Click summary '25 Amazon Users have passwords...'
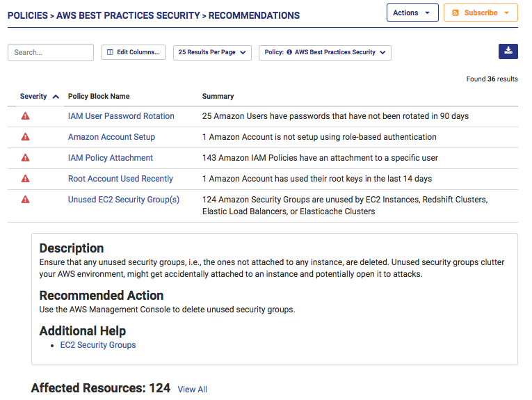This screenshot has height=400, width=532. (x=336, y=116)
